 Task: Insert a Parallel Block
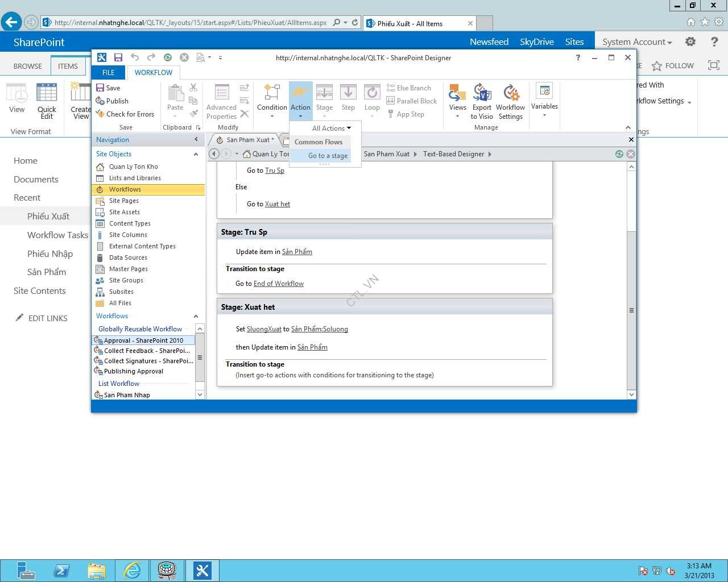412,101
